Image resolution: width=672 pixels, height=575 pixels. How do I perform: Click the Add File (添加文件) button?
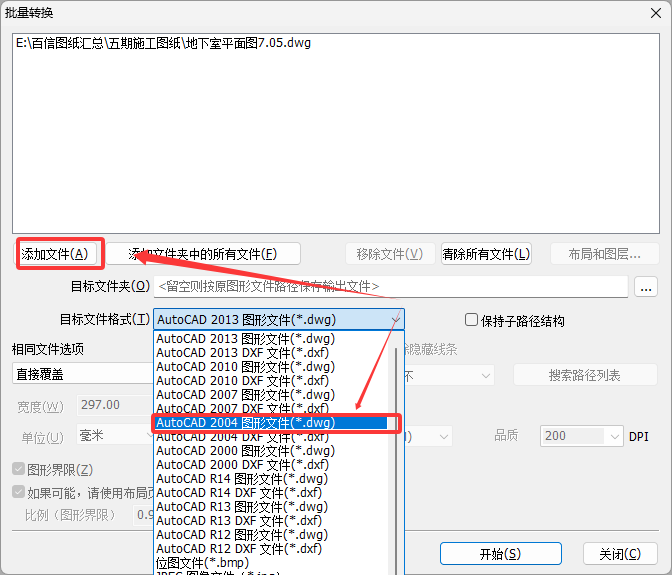56,254
